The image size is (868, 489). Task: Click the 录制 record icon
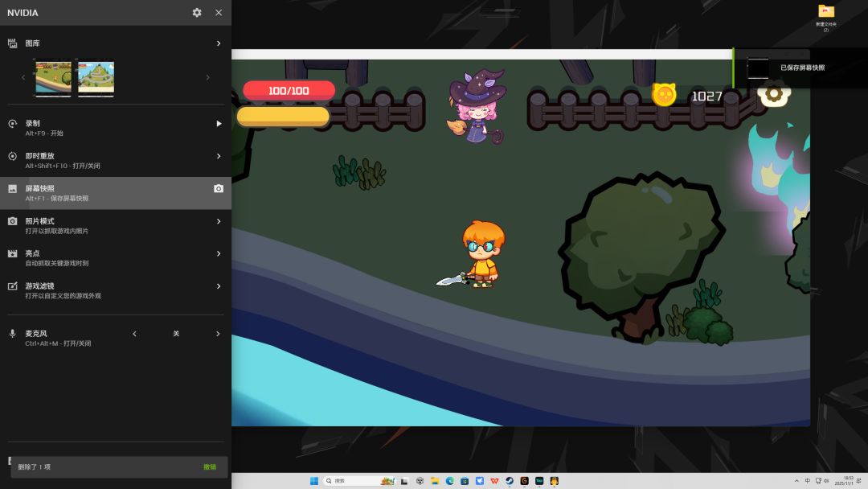pyautogui.click(x=12, y=124)
